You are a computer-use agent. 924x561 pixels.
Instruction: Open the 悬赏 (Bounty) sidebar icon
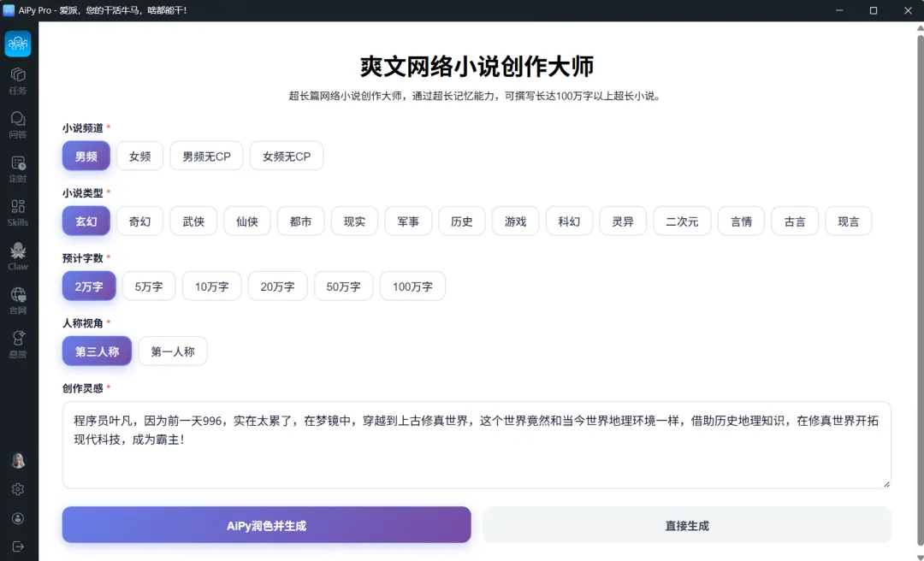point(18,345)
